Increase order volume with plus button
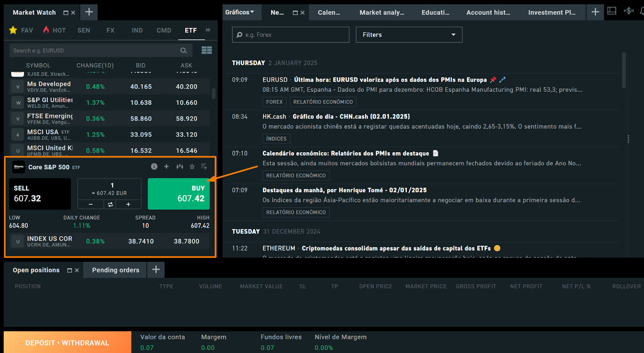This screenshot has height=353, width=644. coord(128,204)
